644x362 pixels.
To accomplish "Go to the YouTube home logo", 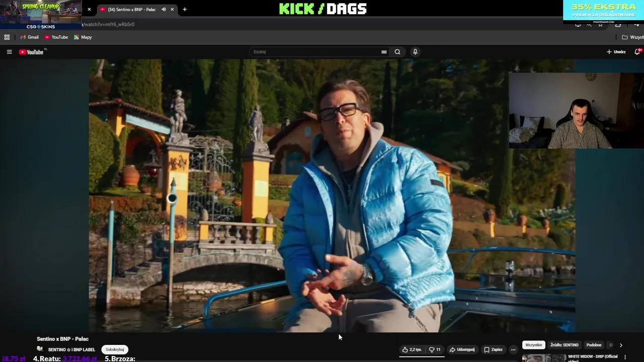I will (32, 52).
